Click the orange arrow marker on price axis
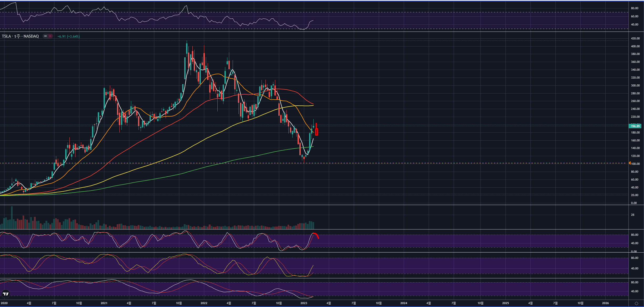Screen dimensions: 644x307 (630, 163)
